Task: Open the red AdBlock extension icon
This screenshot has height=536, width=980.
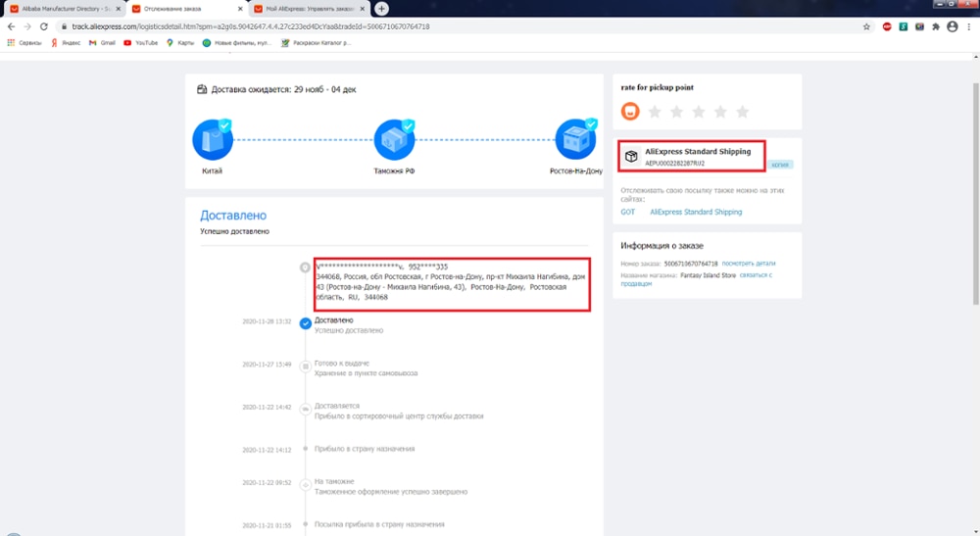Action: click(887, 26)
